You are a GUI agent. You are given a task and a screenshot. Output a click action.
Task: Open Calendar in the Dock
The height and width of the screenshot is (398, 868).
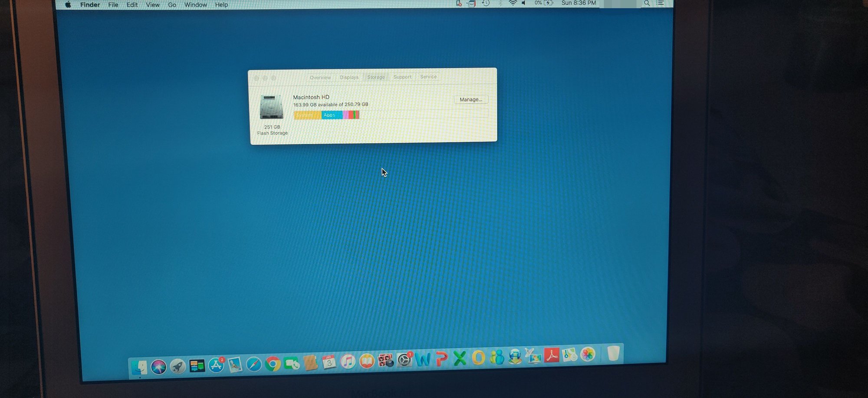click(x=329, y=362)
